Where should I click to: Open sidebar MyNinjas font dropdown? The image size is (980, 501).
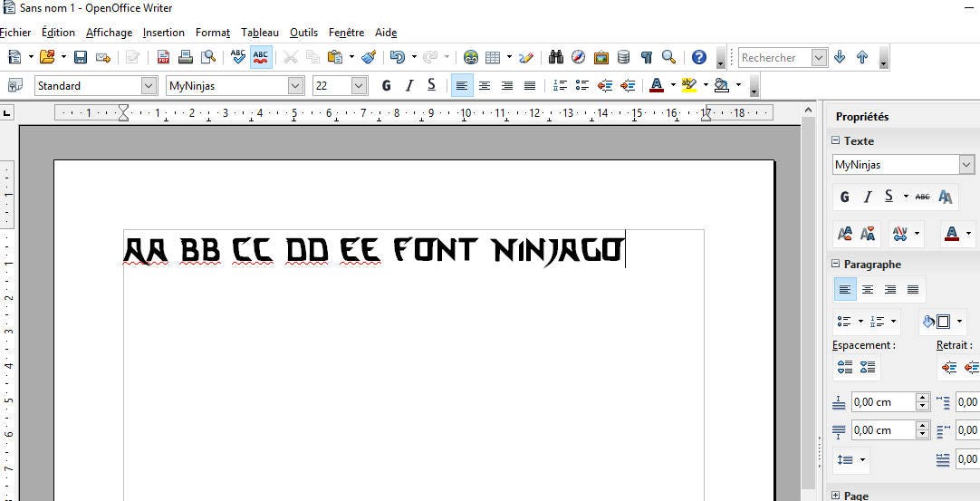click(967, 165)
